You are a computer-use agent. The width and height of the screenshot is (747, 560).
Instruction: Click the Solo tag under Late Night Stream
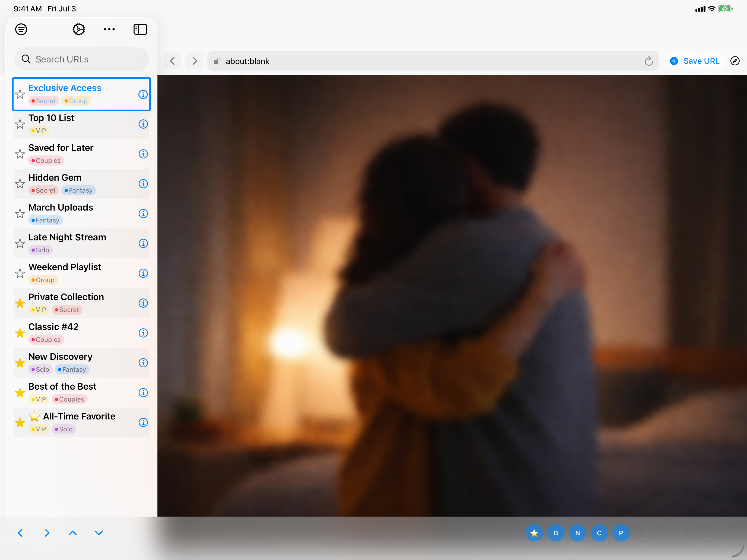click(x=40, y=250)
